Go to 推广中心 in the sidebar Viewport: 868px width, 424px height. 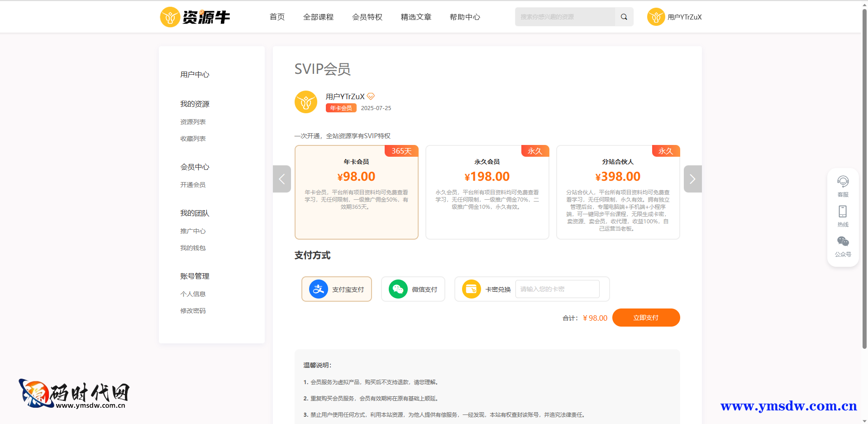(193, 231)
